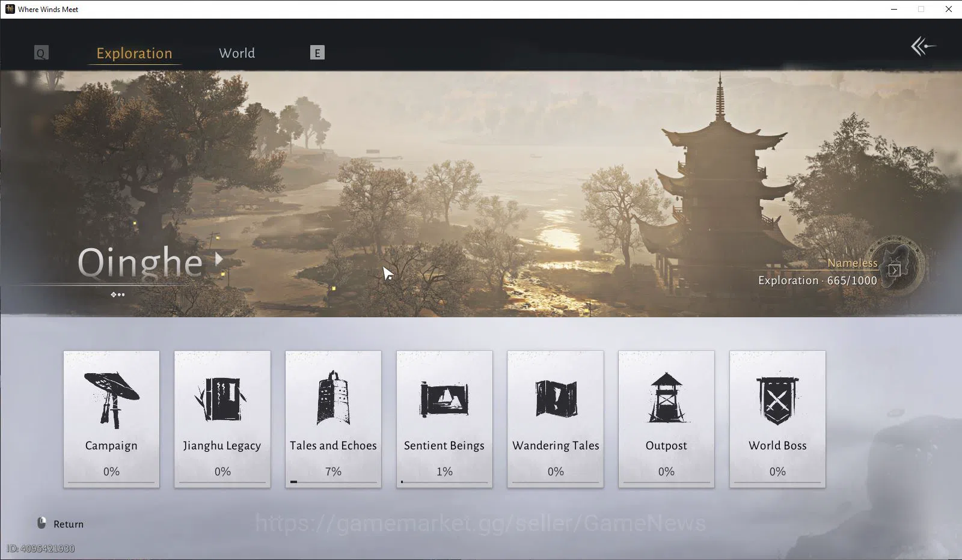Open the Wandering Tales map icon
The height and width of the screenshot is (560, 962).
[x=556, y=398]
